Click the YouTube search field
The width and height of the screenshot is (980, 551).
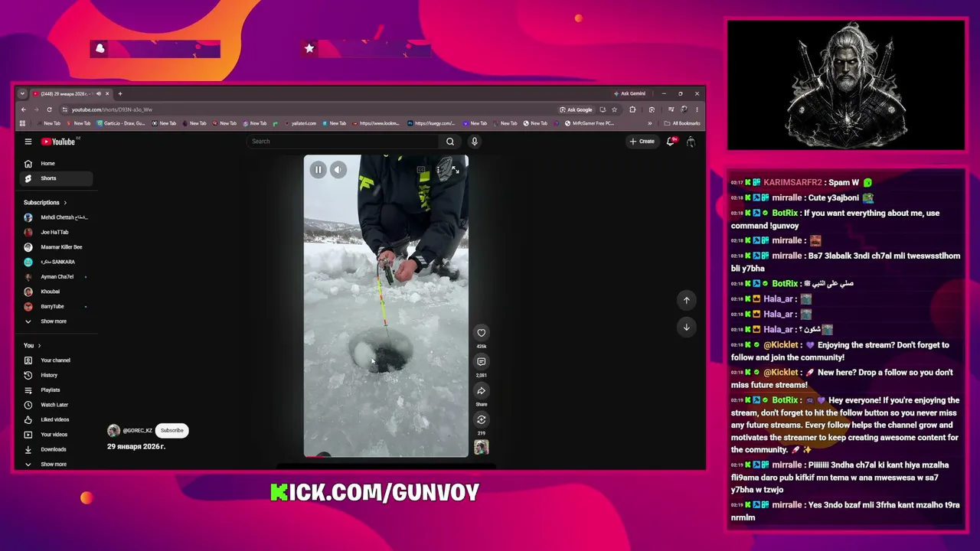point(343,142)
